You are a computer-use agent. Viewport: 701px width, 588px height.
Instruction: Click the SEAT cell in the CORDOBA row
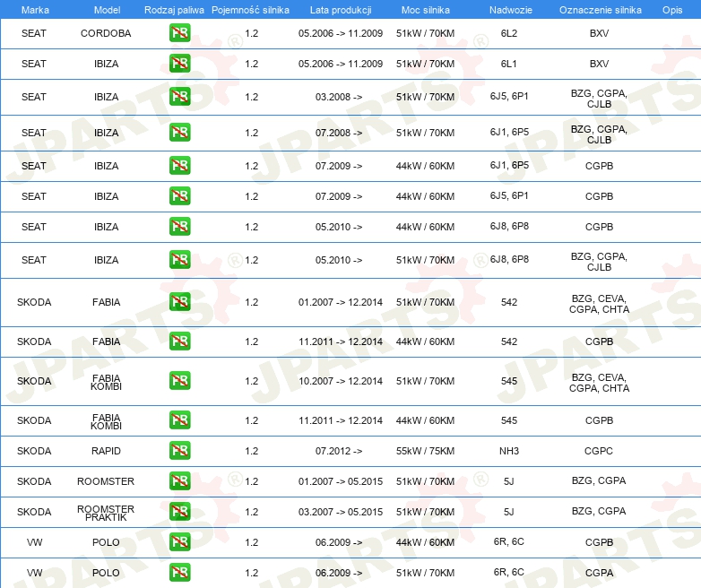coord(34,33)
